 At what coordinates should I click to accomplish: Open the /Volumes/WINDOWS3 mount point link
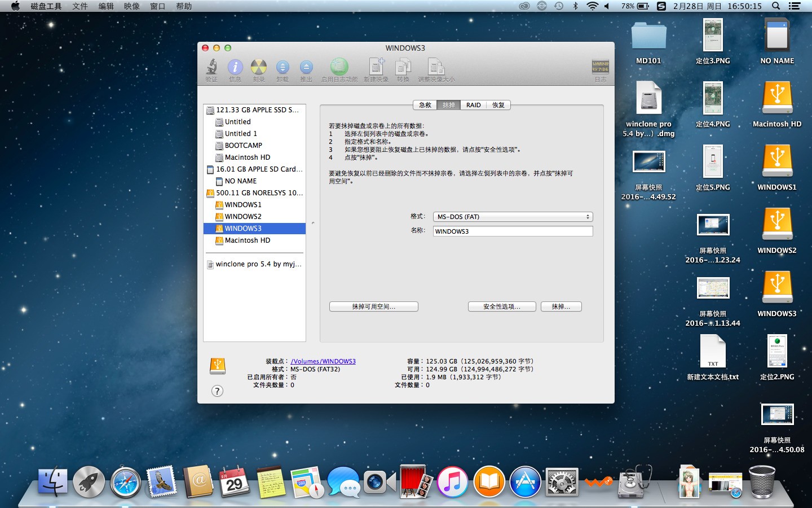click(323, 361)
